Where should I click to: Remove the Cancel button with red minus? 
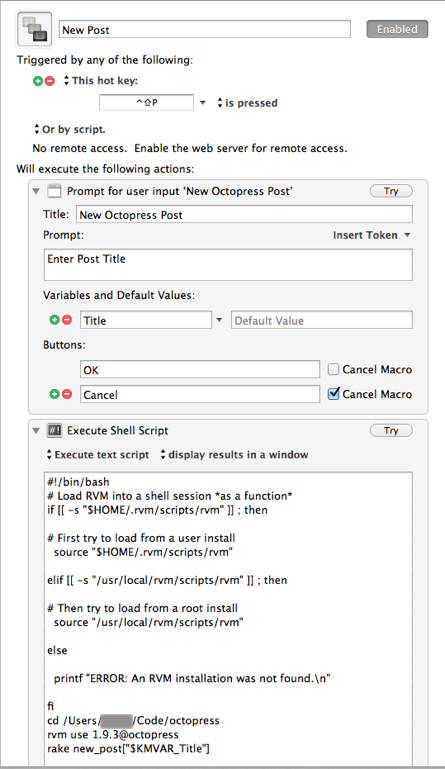click(67, 394)
